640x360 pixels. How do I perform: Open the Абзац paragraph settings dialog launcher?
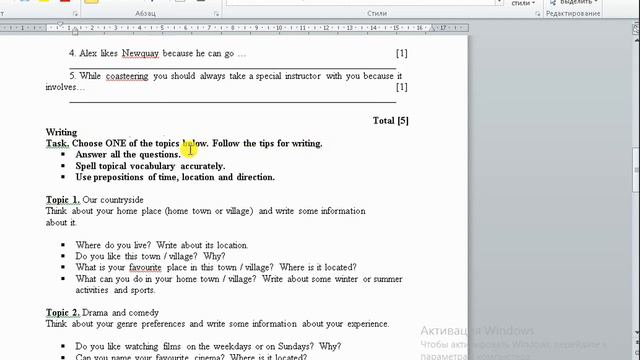click(x=216, y=14)
